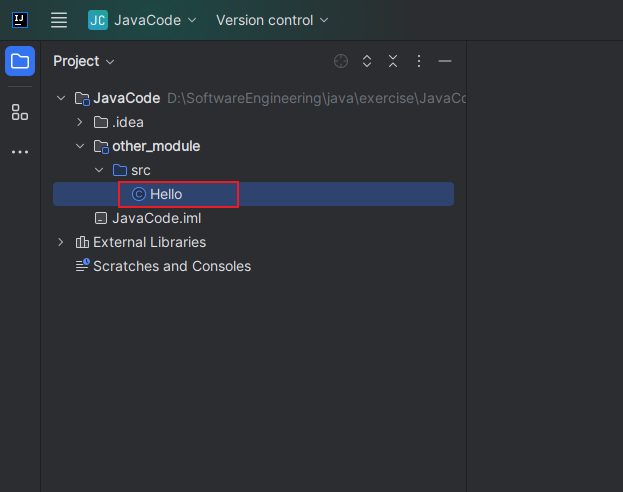Hide the Project tool window
The width and height of the screenshot is (623, 492).
[445, 61]
